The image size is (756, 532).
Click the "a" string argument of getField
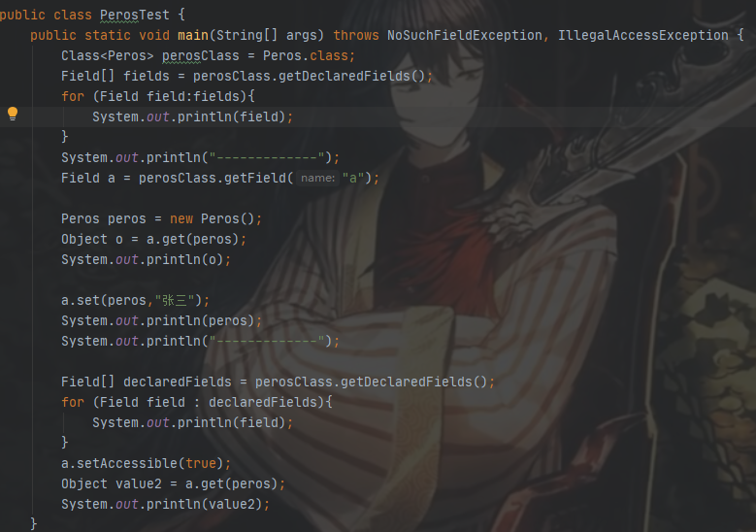click(353, 178)
